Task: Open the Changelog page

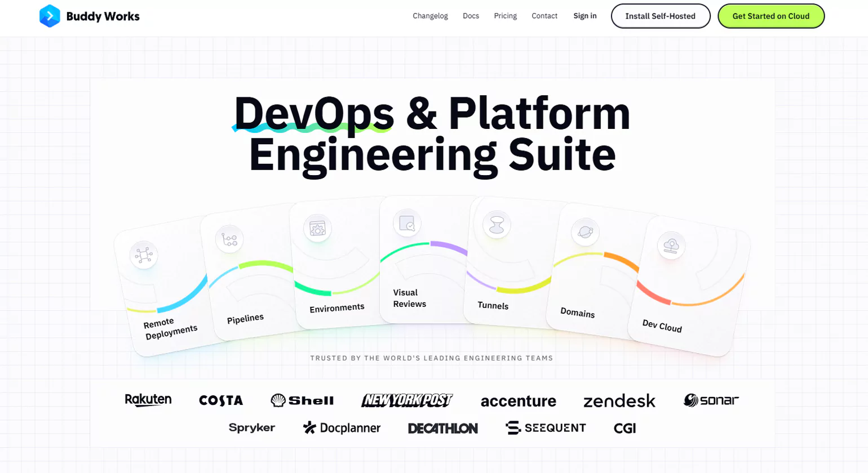Action: 430,16
